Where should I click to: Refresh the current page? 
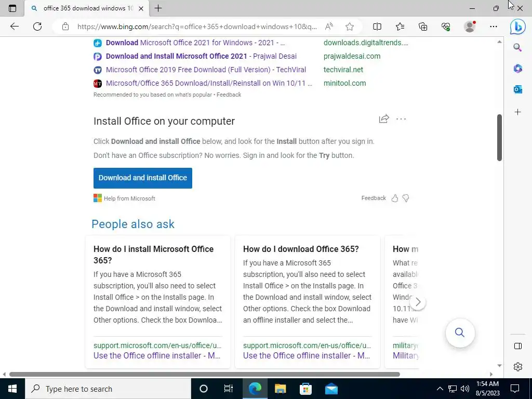[x=37, y=26]
